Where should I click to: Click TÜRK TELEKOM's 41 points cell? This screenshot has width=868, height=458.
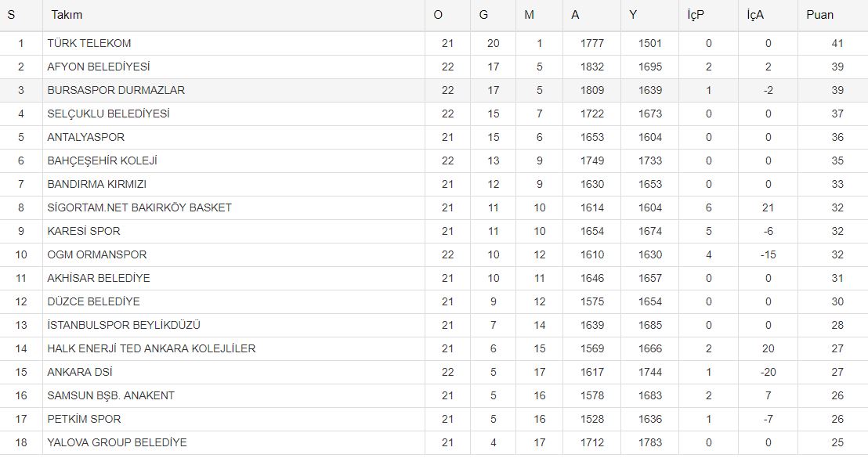pos(837,43)
